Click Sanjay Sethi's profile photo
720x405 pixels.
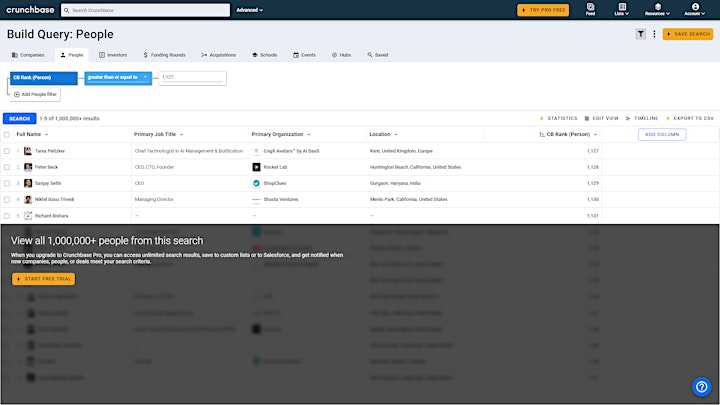(28, 183)
